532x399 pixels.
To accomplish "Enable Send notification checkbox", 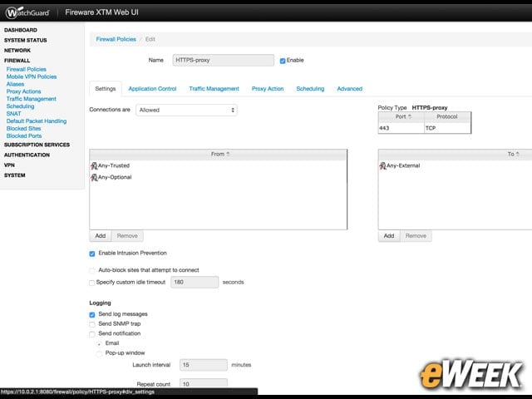I will tap(92, 334).
